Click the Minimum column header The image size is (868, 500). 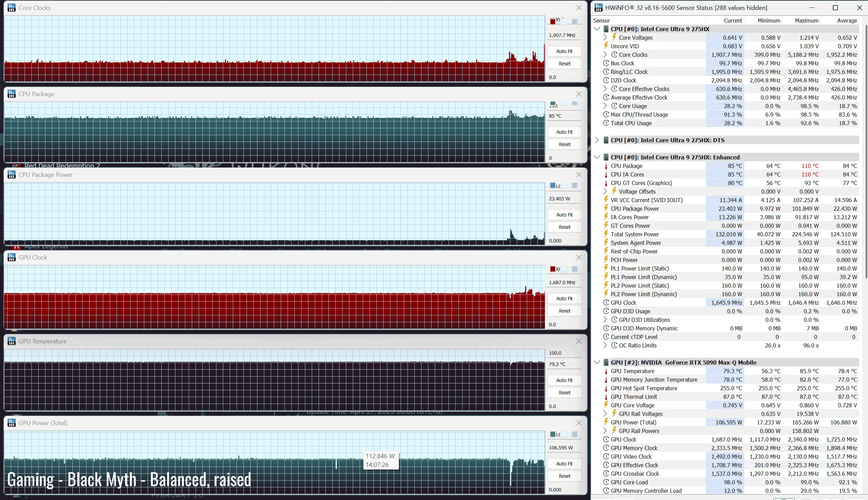[763, 21]
